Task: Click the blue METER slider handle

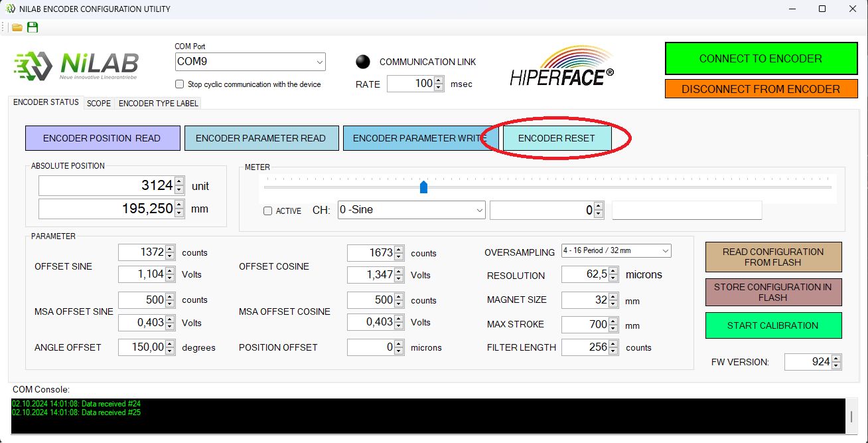Action: (x=423, y=187)
